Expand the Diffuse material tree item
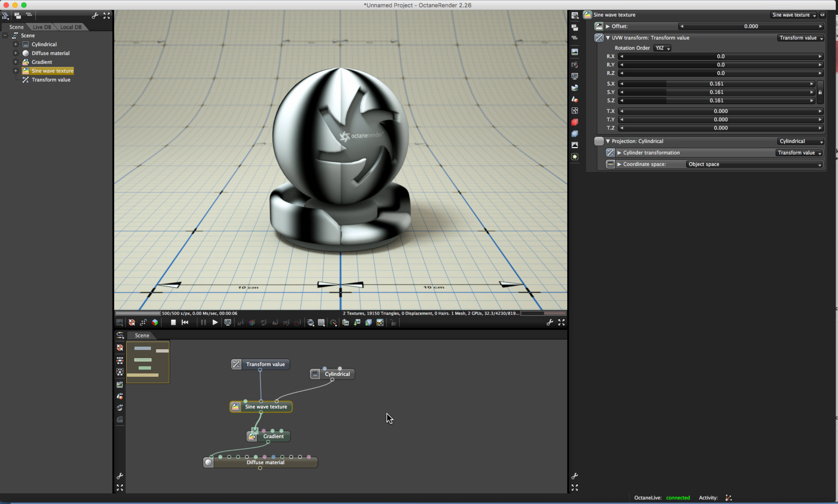 tap(16, 53)
